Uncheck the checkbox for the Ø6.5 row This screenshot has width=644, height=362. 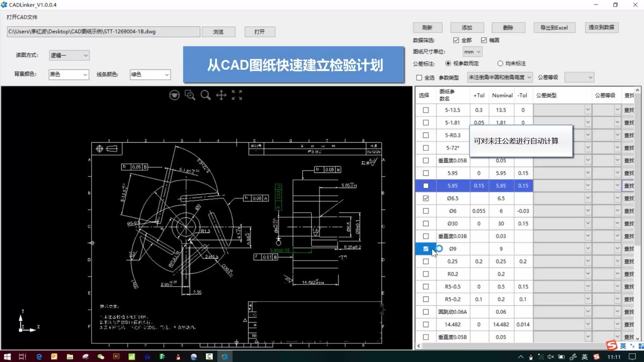point(426,198)
